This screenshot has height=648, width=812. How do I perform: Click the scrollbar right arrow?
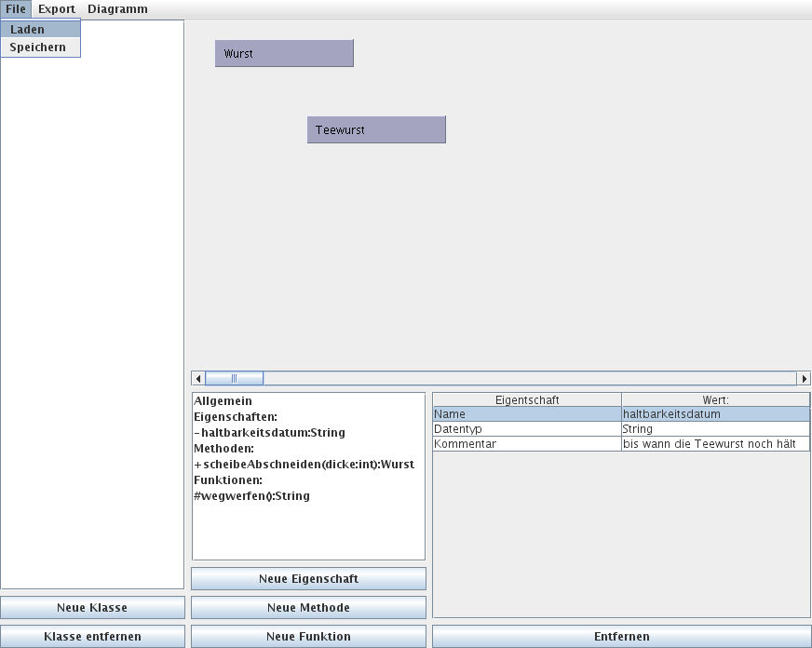(x=804, y=379)
